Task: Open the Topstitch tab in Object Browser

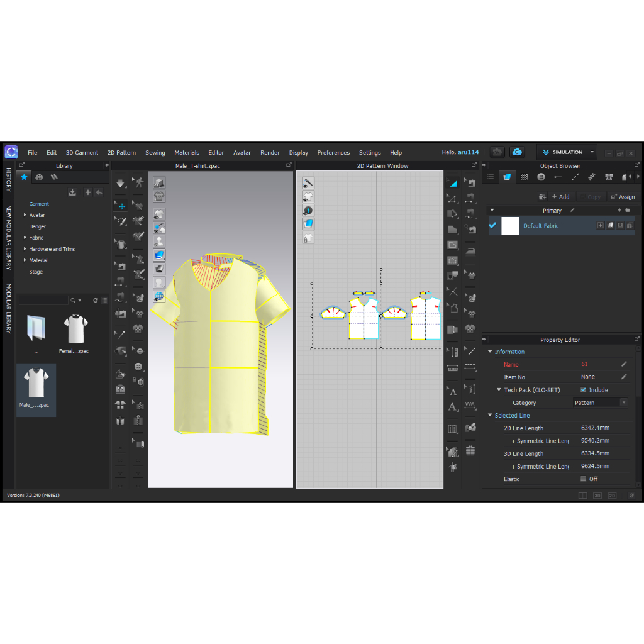Action: pyautogui.click(x=575, y=177)
